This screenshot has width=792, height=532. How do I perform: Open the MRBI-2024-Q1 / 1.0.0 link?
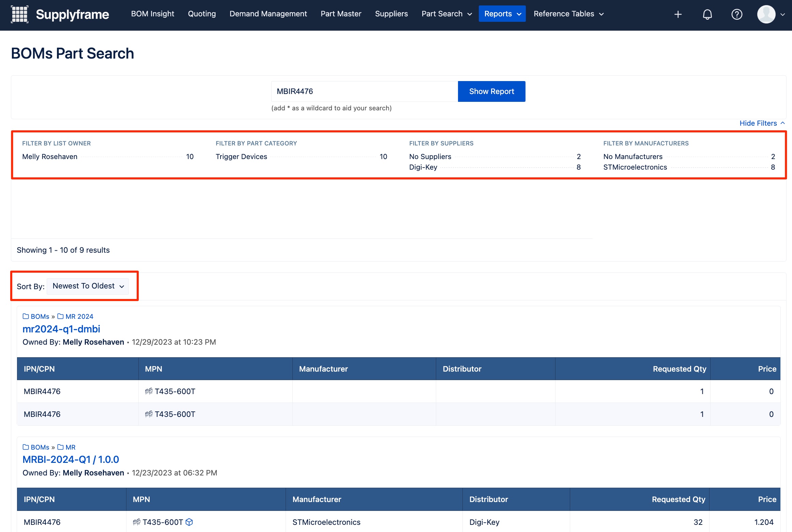pos(71,459)
